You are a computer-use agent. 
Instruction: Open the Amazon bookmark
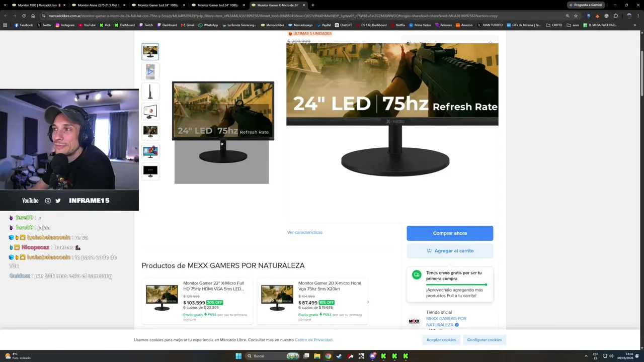click(x=464, y=25)
